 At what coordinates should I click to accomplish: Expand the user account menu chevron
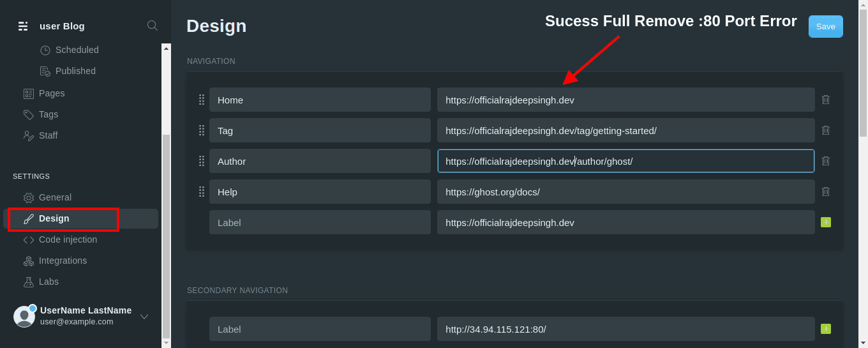(144, 316)
